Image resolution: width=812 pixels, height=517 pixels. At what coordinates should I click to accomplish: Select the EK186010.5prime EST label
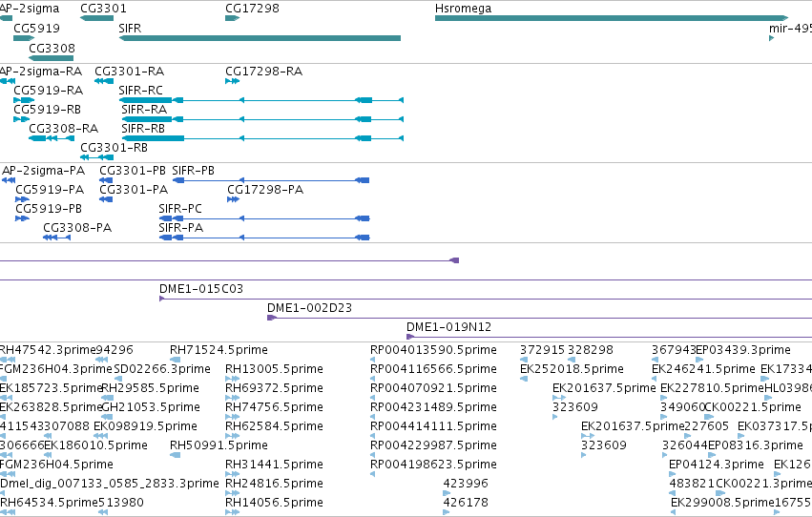tap(95, 445)
